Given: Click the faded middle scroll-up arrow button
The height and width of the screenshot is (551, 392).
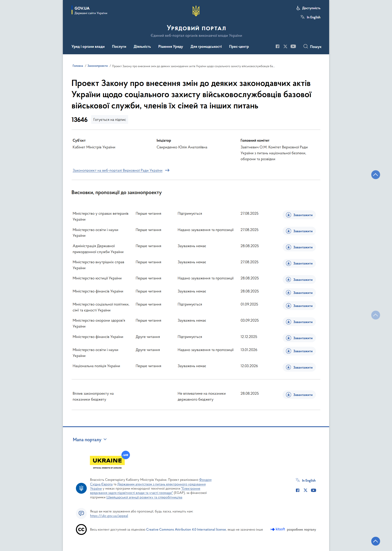Looking at the screenshot, I should pyautogui.click(x=375, y=315).
